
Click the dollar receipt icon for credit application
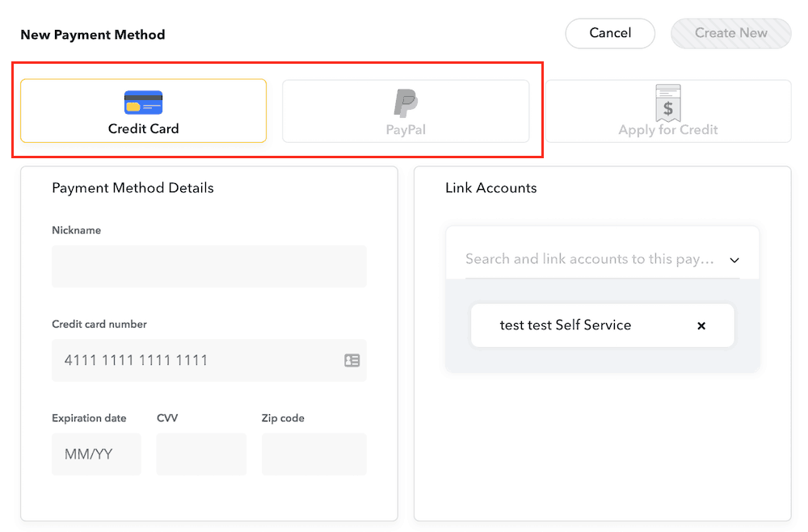tap(667, 103)
